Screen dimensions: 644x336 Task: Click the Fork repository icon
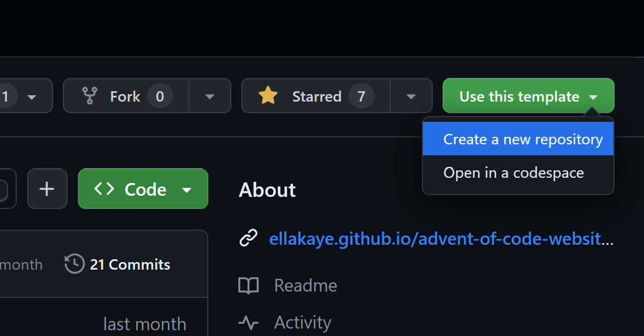click(x=89, y=96)
